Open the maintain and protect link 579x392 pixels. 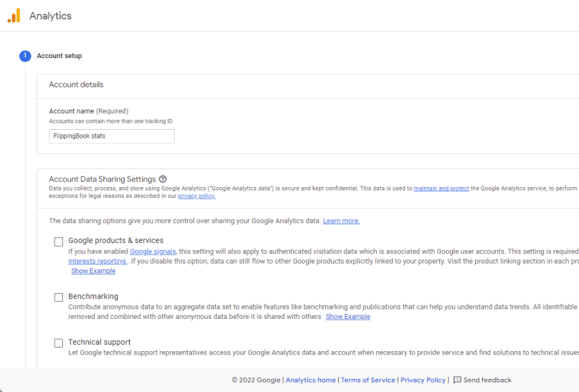pos(441,188)
